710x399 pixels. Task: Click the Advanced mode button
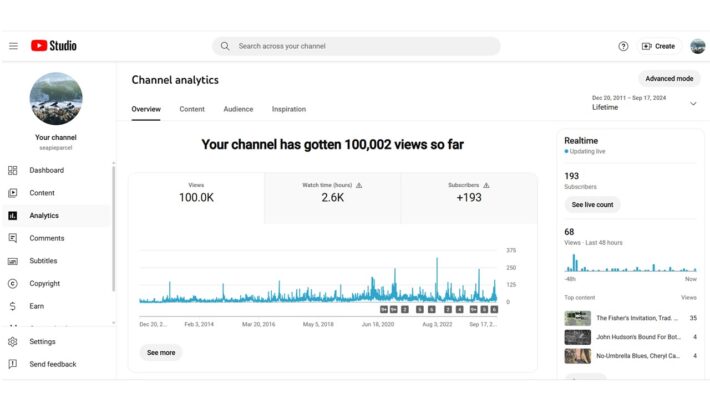pos(669,79)
